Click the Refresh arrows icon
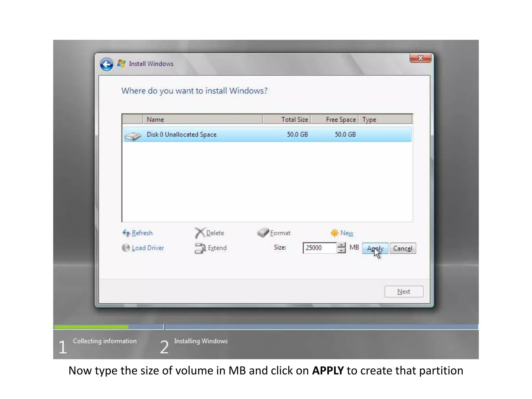Viewport: 532px width, 399px height. (126, 233)
